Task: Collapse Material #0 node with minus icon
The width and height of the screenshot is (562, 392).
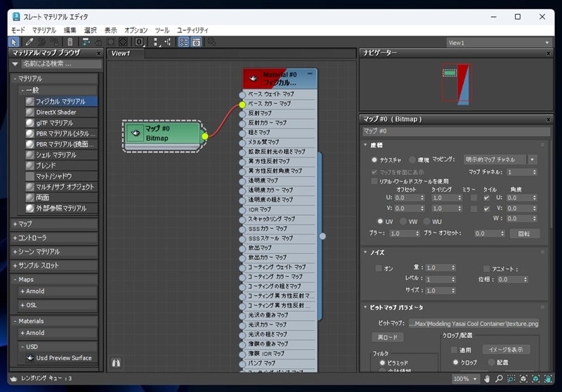Action: point(310,74)
